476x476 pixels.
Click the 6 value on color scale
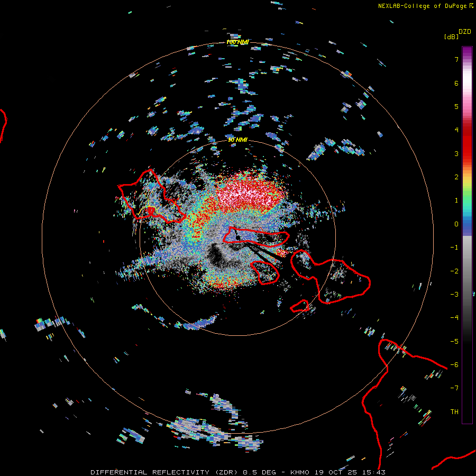click(456, 83)
